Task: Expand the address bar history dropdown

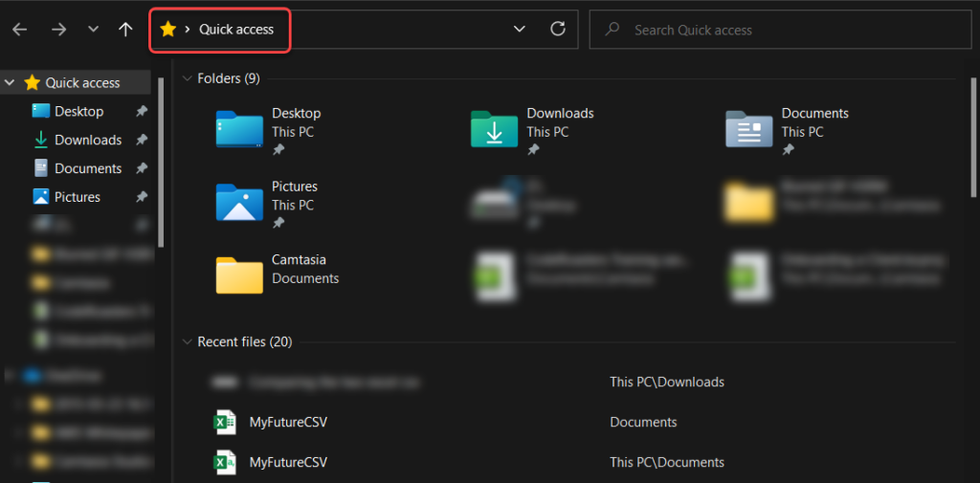Action: (520, 29)
